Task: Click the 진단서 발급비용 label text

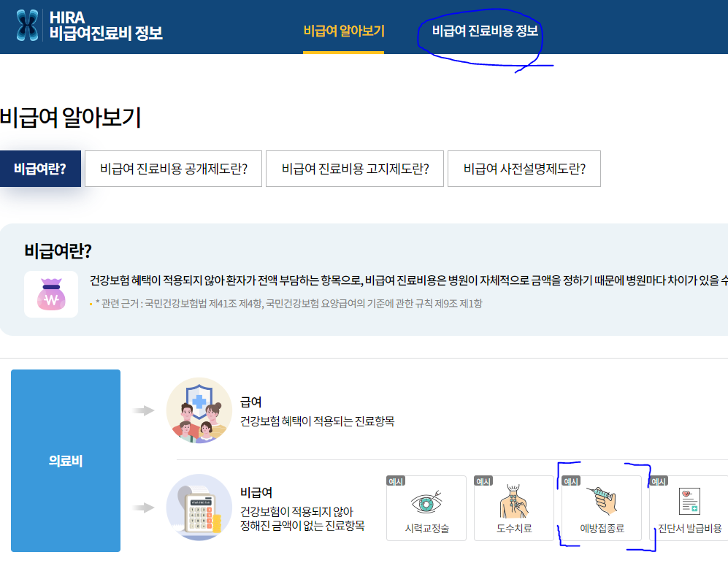Action: (690, 529)
